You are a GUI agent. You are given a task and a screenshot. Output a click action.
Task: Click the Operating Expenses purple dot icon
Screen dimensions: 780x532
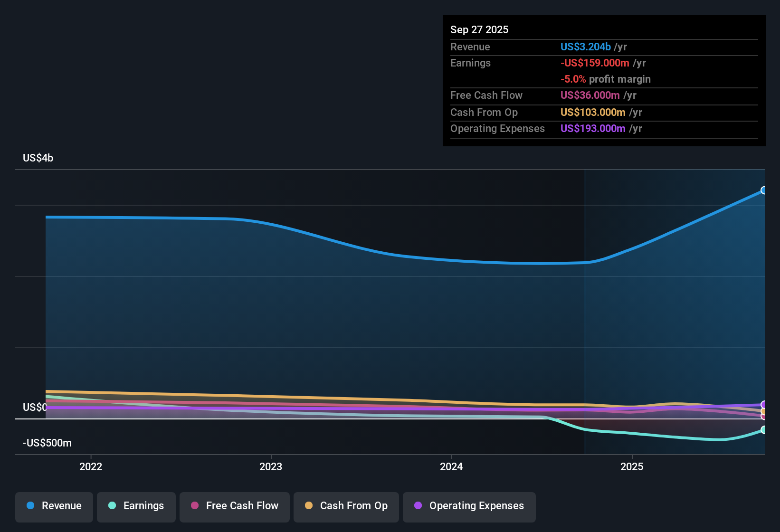[418, 506]
